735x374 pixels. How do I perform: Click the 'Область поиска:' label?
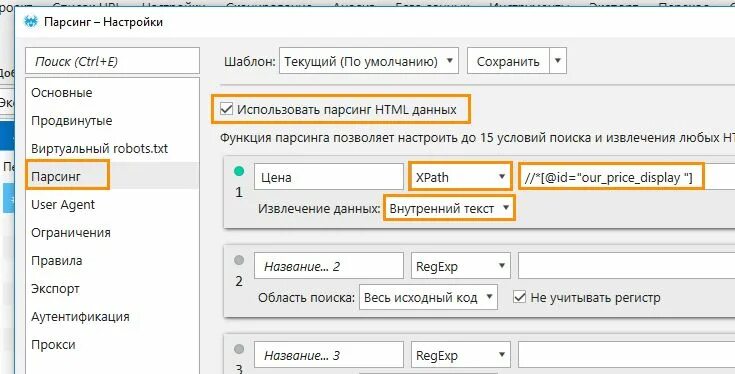[307, 298]
